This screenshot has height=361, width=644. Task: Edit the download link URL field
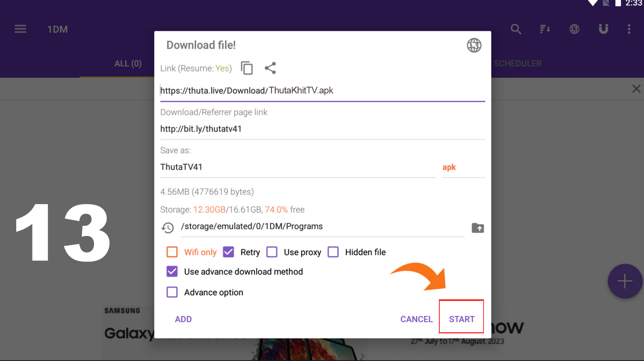point(322,91)
